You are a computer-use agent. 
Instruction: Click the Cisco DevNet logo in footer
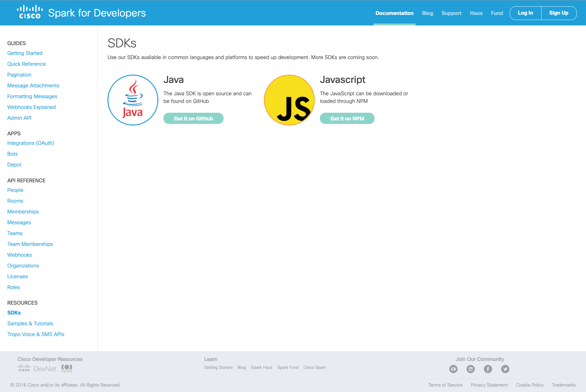tap(37, 368)
